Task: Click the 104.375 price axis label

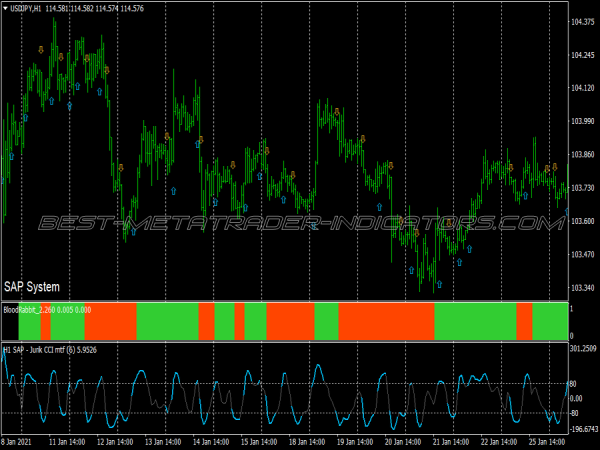Action: (582, 21)
